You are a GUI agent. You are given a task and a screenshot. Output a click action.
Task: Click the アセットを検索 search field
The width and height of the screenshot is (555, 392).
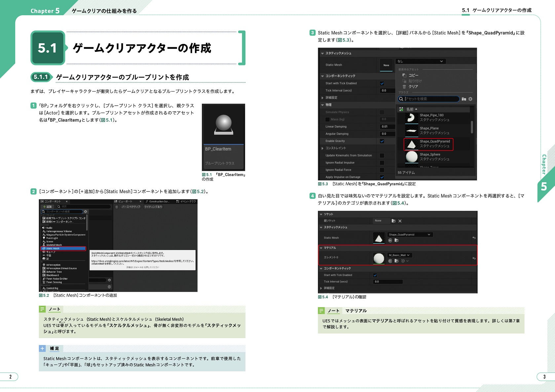[x=429, y=99]
